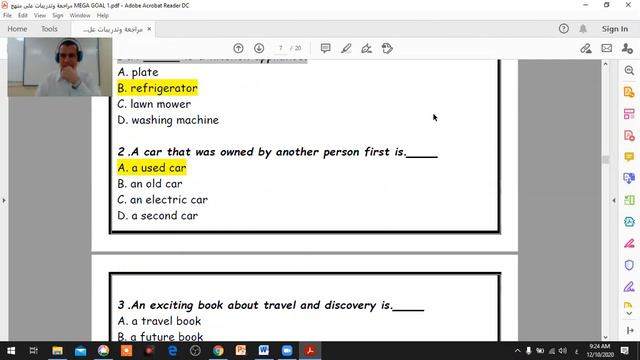Screen dimensions: 640x360
Task: Go to previous page with up arrow
Action: [238, 48]
